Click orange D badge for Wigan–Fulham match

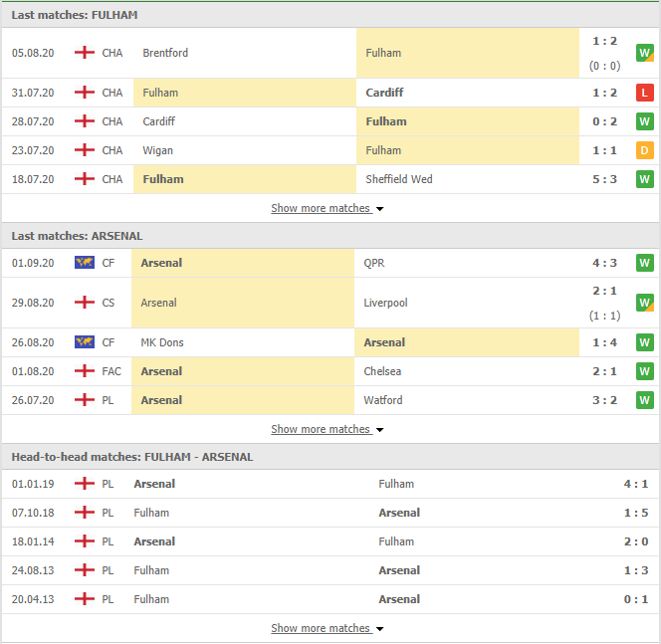[644, 150]
